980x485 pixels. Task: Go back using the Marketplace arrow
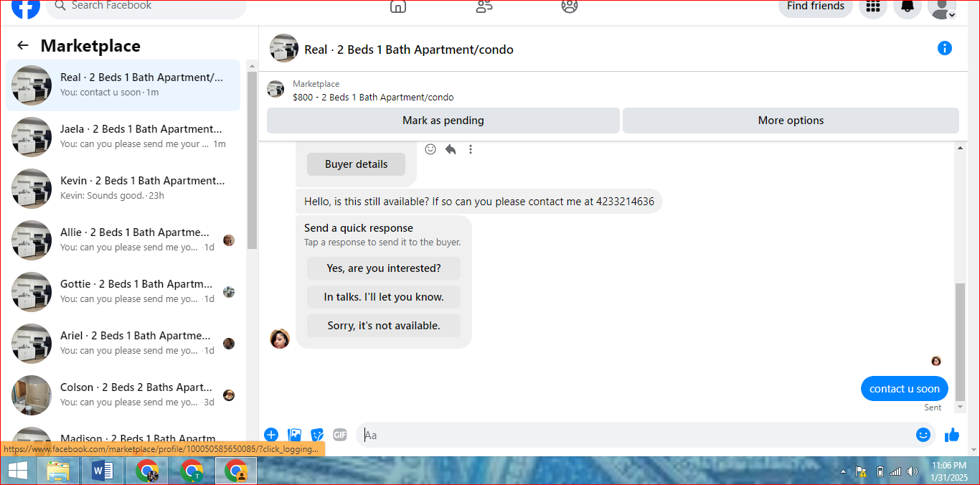click(23, 46)
